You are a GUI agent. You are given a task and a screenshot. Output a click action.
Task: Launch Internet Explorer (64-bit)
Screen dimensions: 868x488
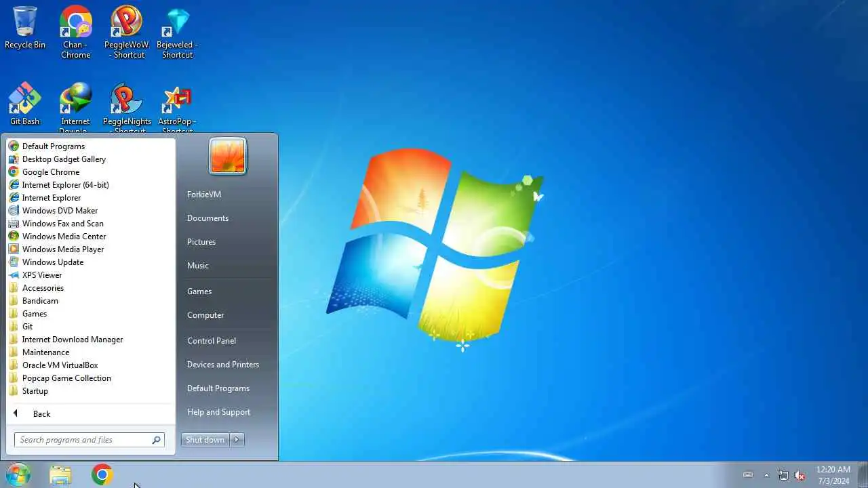click(91, 185)
